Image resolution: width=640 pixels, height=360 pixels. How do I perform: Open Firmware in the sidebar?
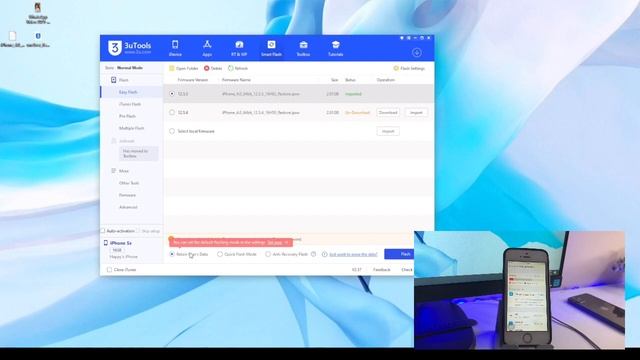(x=127, y=195)
